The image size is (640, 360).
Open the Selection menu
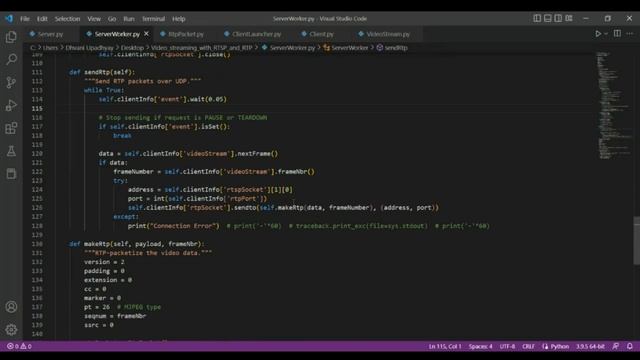[67, 19]
